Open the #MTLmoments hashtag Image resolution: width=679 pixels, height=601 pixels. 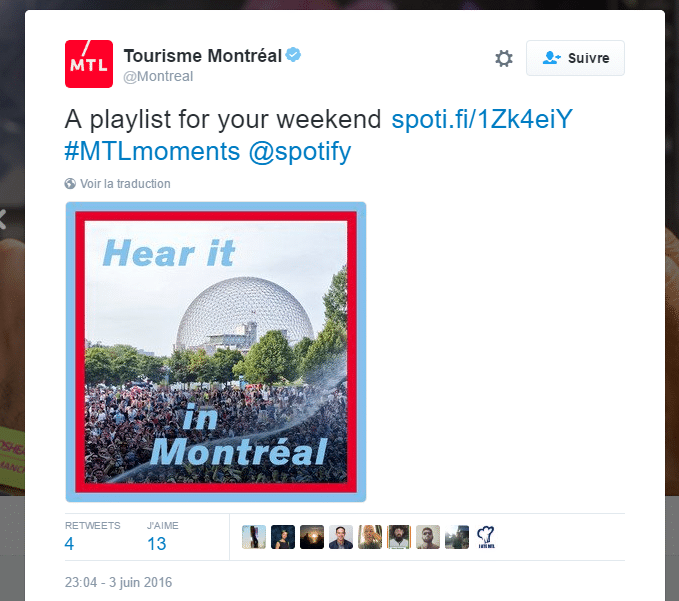tap(152, 152)
